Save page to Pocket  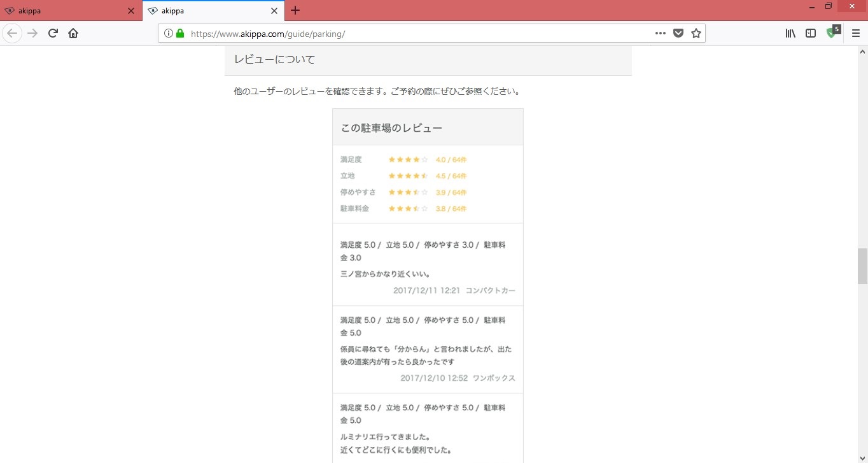click(678, 33)
